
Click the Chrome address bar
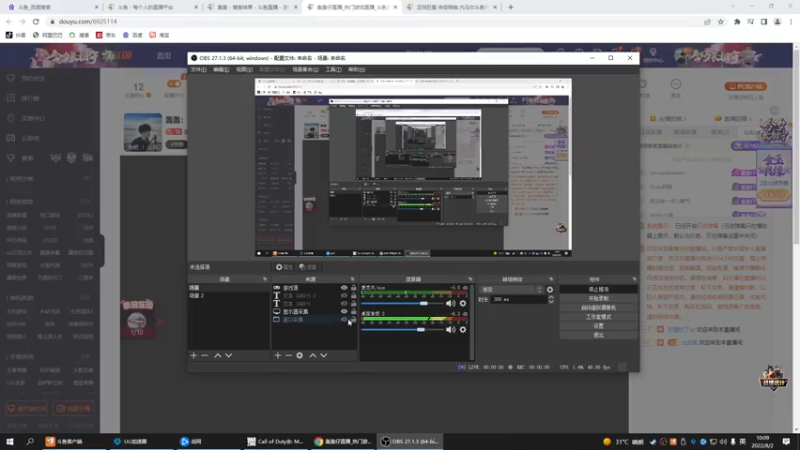(375, 21)
